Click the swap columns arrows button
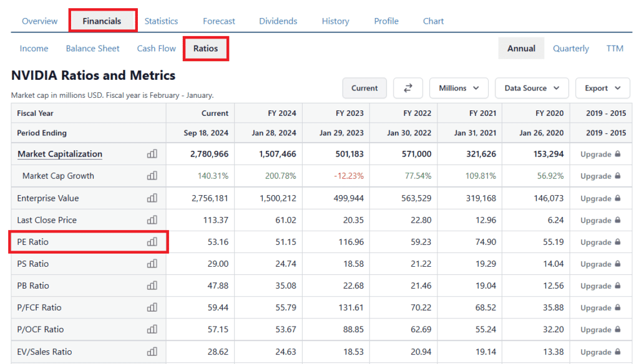Screen dimensions: 639x364 pyautogui.click(x=408, y=88)
